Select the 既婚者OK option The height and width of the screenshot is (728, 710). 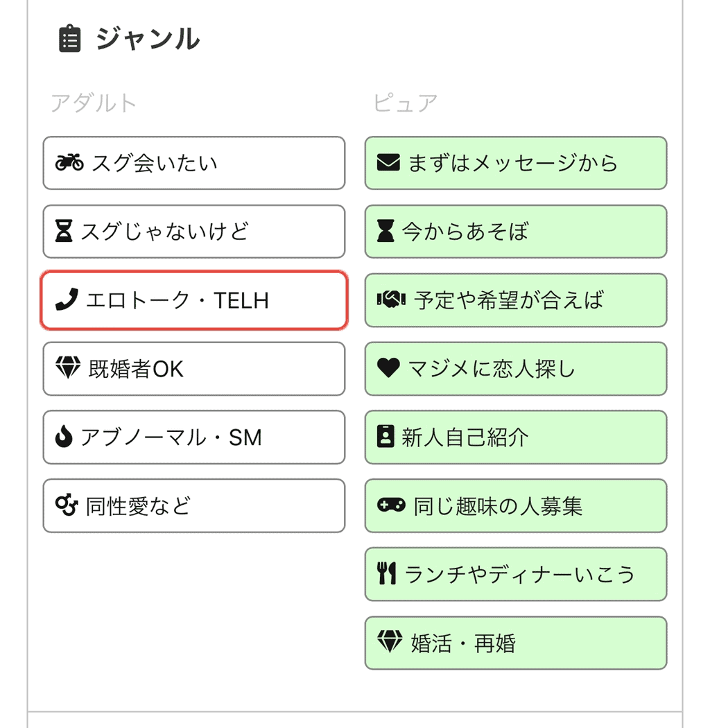click(194, 368)
